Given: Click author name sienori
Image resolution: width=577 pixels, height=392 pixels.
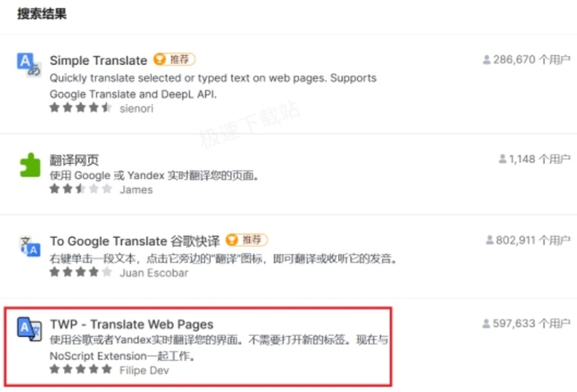Looking at the screenshot, I should click(x=136, y=109).
